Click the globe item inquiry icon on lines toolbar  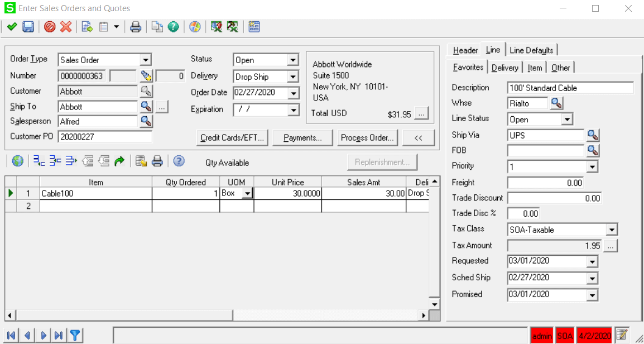click(17, 161)
